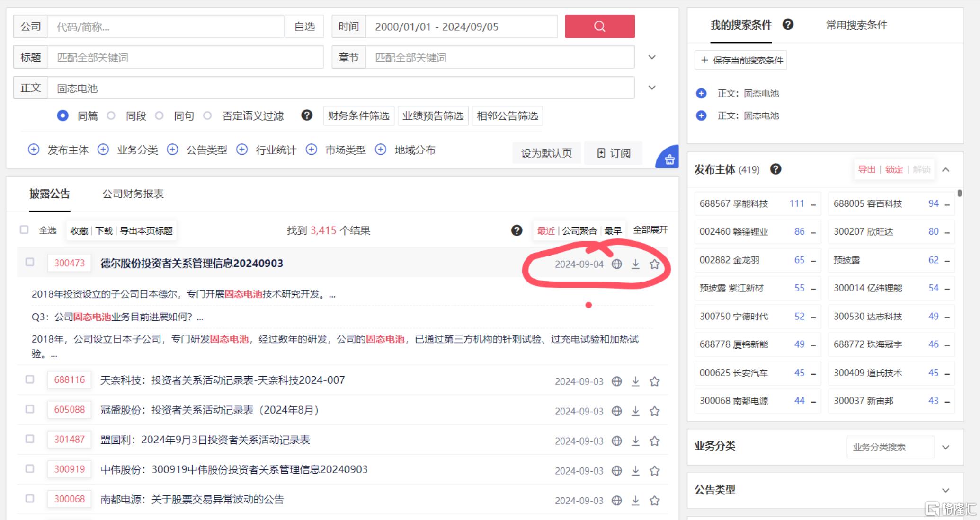Click the 时间 date range field
Viewport: 980px width, 520px height.
(x=461, y=26)
